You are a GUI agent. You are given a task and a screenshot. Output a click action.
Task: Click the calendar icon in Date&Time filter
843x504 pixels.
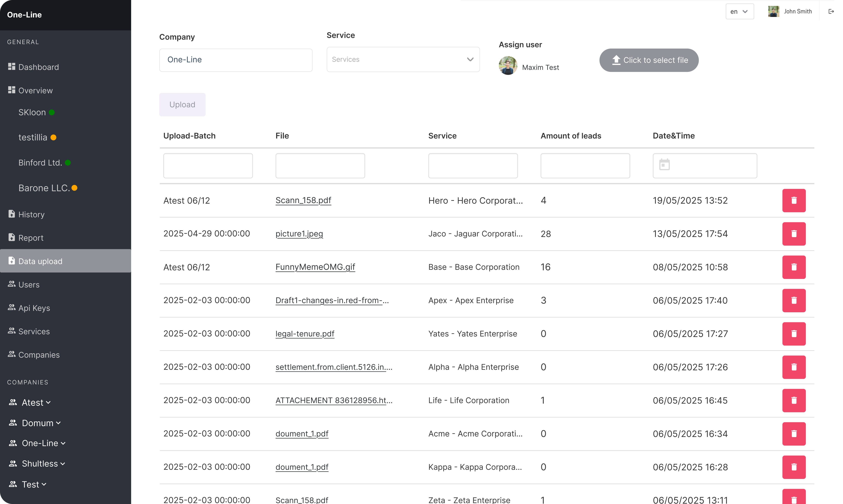664,165
